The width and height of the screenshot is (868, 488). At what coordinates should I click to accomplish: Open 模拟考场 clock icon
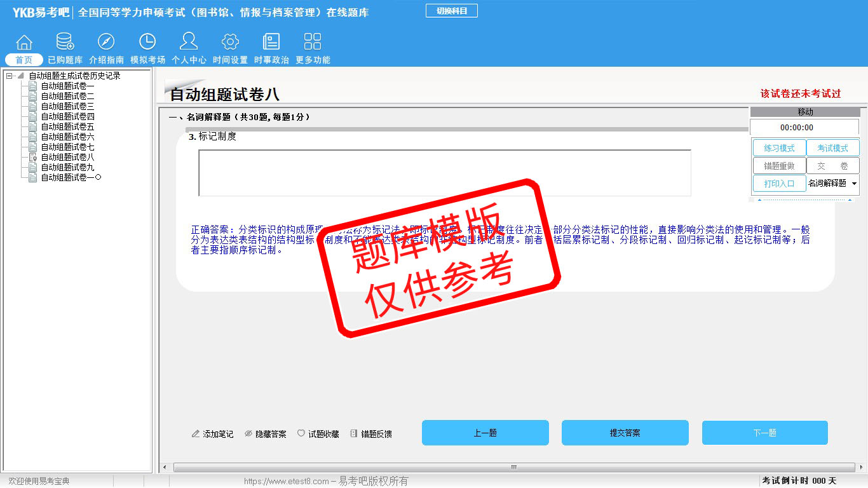[x=147, y=43]
